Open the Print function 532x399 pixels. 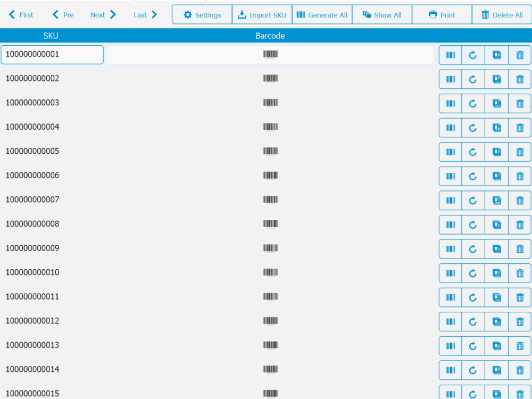pyautogui.click(x=442, y=14)
